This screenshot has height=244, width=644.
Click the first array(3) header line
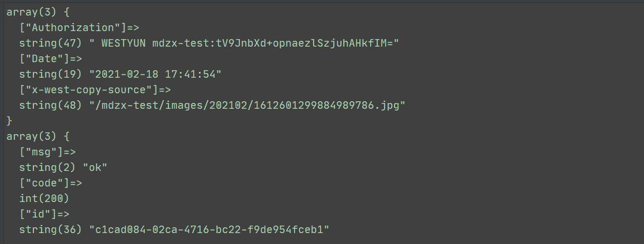click(37, 12)
